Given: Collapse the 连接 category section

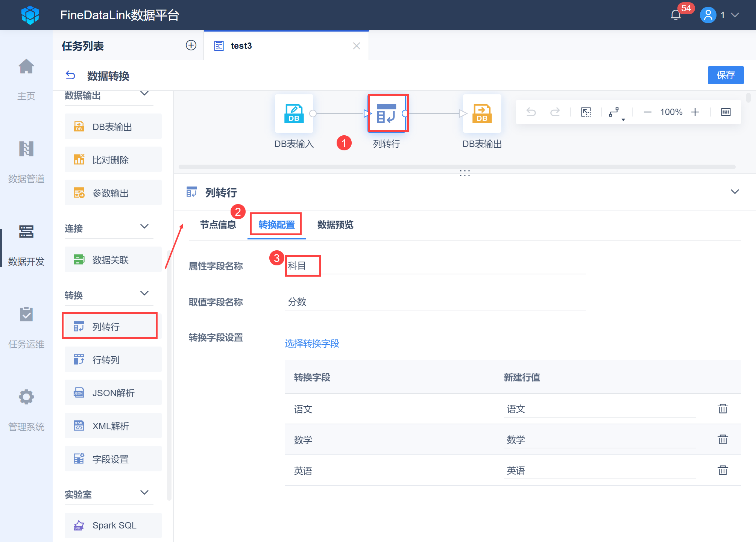Looking at the screenshot, I should pos(144,227).
